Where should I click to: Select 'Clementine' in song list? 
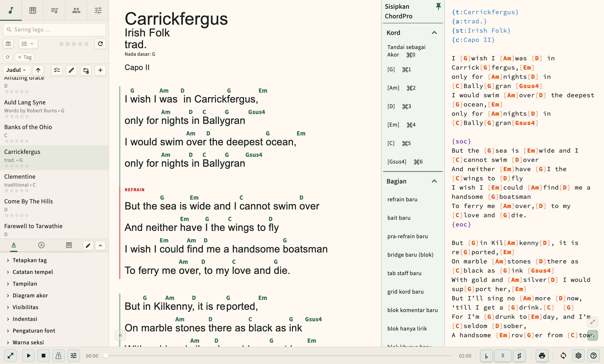coord(54,182)
